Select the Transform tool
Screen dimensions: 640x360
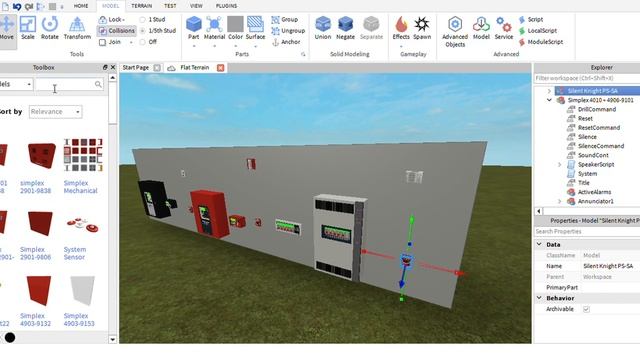(77, 29)
